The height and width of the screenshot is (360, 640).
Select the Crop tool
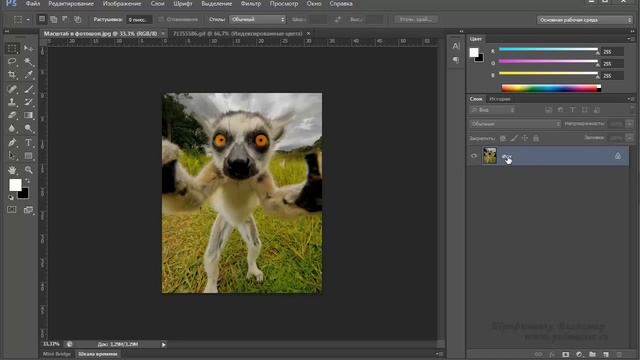(12, 75)
